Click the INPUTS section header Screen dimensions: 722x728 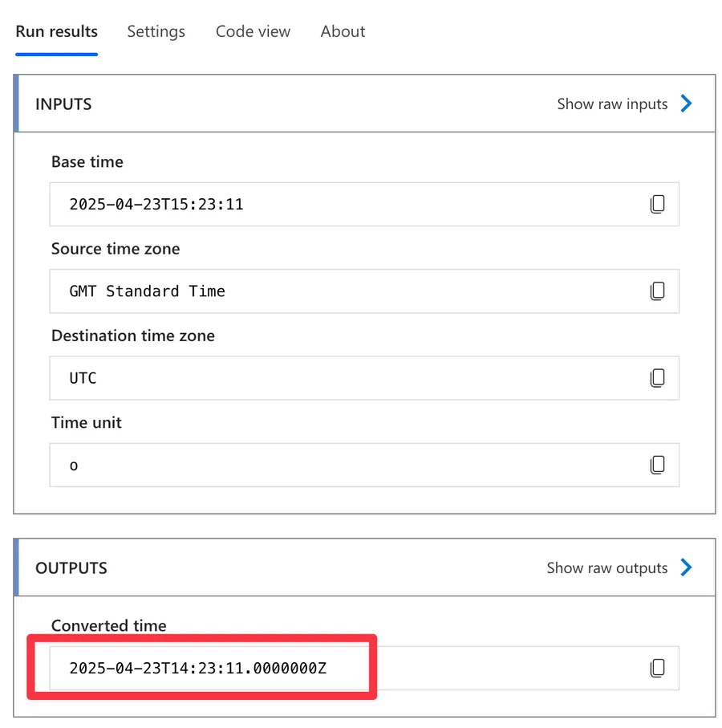click(63, 104)
